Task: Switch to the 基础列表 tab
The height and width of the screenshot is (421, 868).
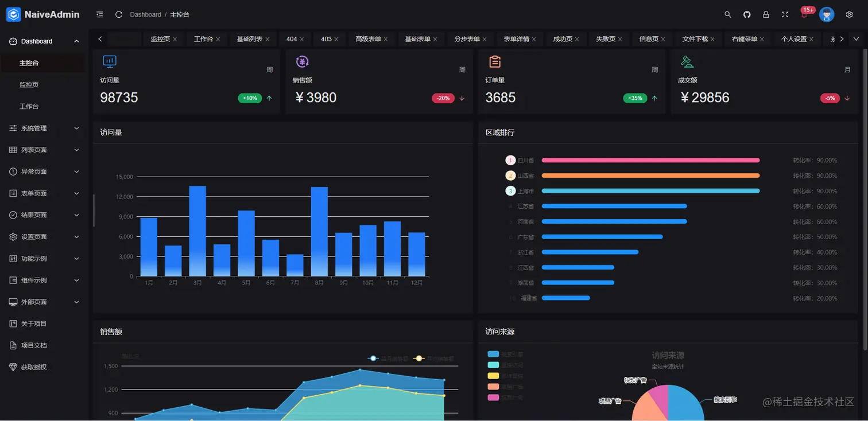Action: pyautogui.click(x=250, y=39)
